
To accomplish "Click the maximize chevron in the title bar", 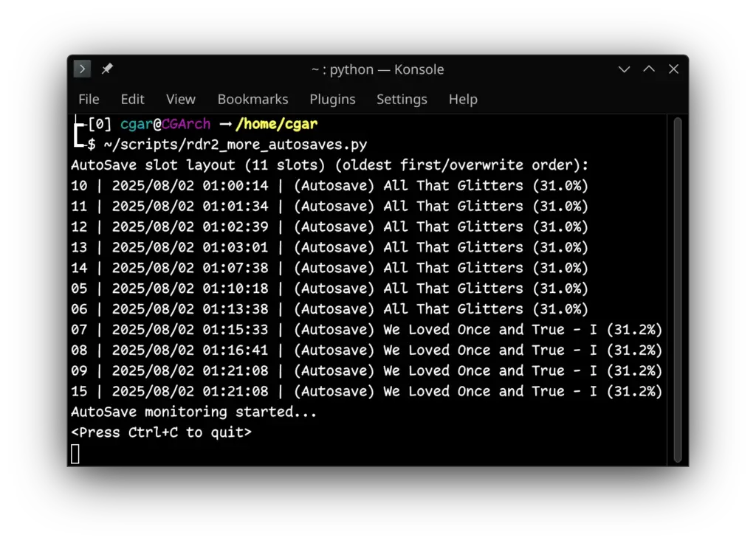I will click(x=648, y=69).
